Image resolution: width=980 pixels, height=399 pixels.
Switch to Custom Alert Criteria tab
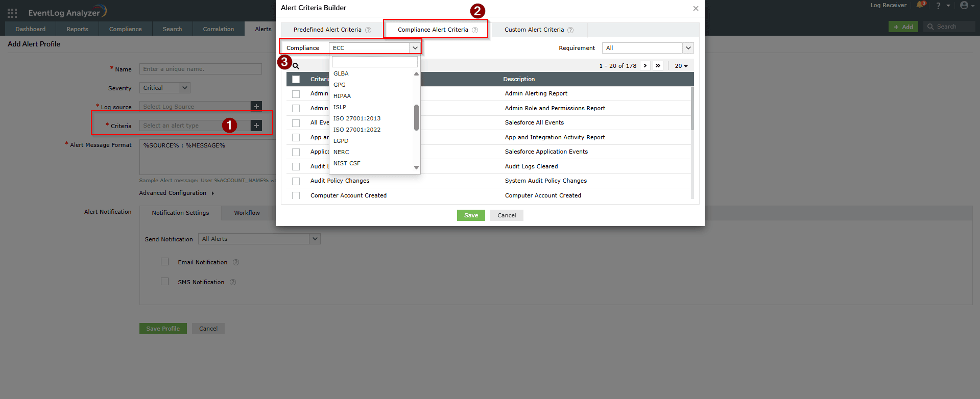tap(539, 30)
